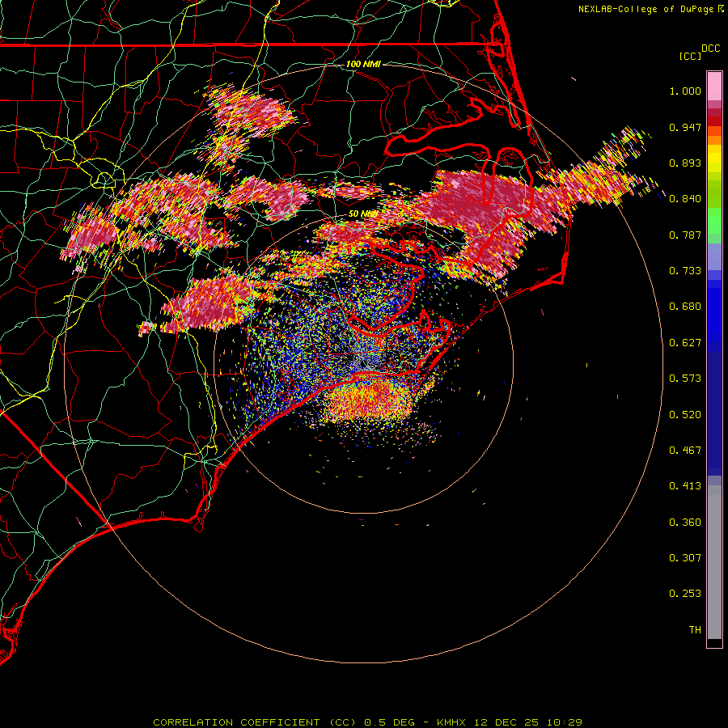Click the NEXLAB-College of DuPage label
728x728 pixels.
[x=645, y=9]
